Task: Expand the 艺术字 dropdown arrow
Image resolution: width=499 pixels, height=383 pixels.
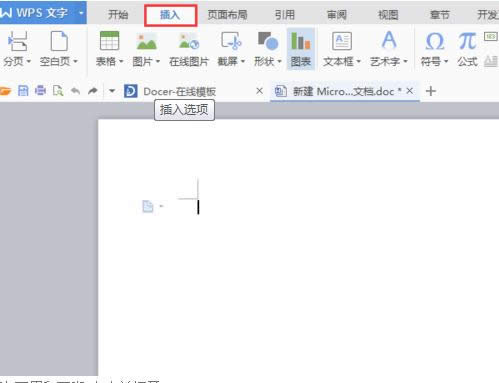Action: (405, 61)
